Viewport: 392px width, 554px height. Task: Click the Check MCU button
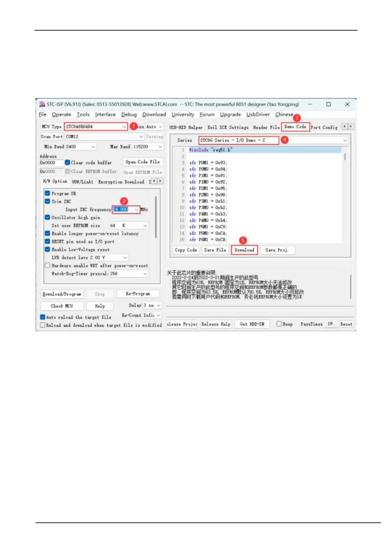click(x=62, y=306)
